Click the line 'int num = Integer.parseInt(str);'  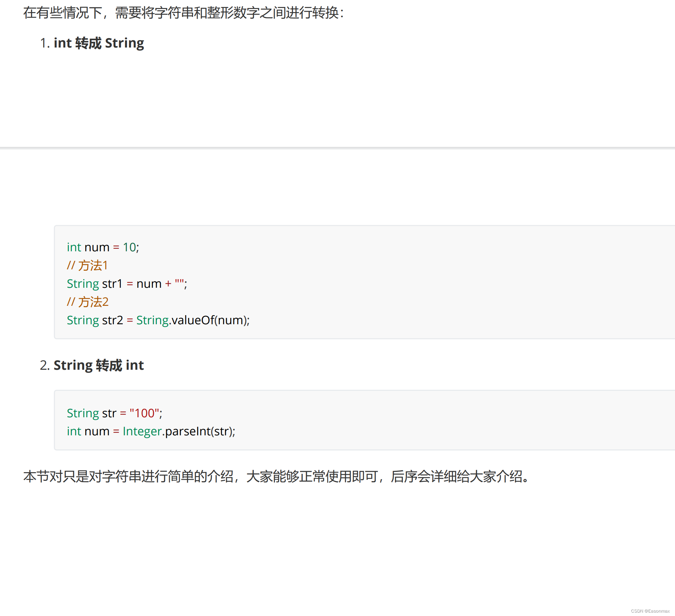(x=151, y=431)
